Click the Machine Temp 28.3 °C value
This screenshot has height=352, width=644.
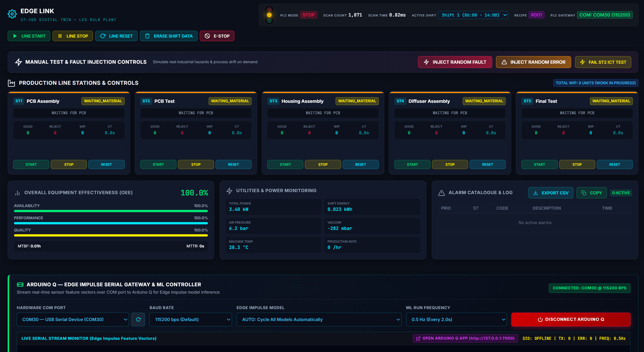pyautogui.click(x=239, y=247)
